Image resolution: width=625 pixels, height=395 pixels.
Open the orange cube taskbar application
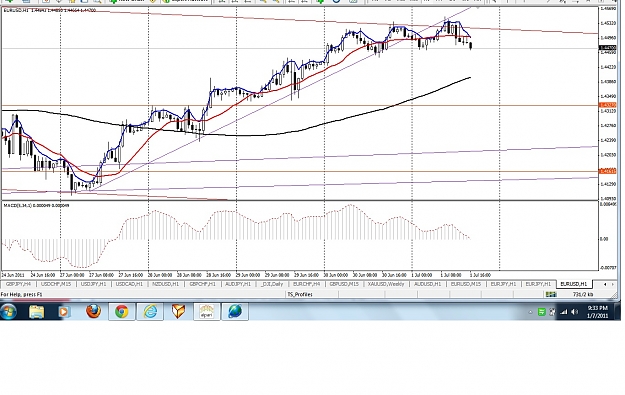point(178,311)
